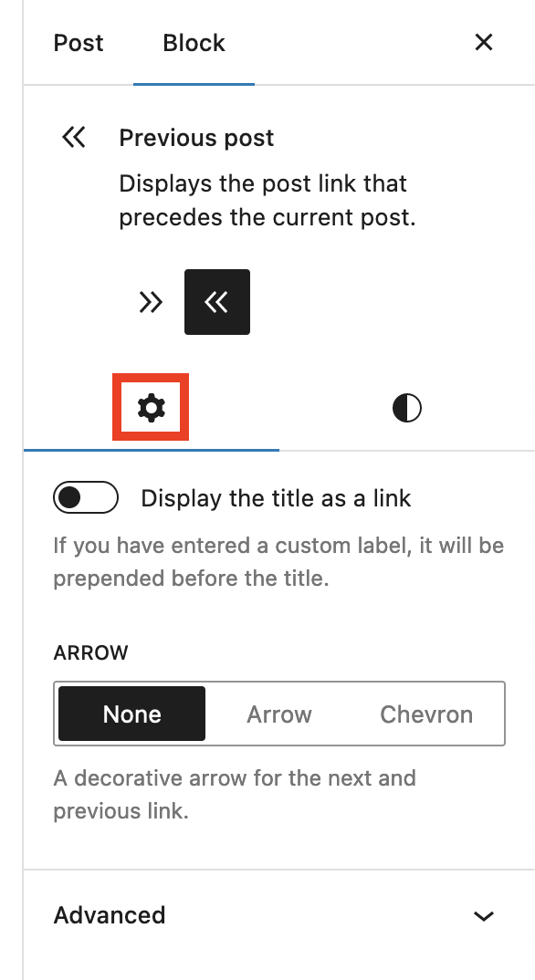The height and width of the screenshot is (980, 535).
Task: Click the back chevron beside Previous post
Action: pos(73,137)
